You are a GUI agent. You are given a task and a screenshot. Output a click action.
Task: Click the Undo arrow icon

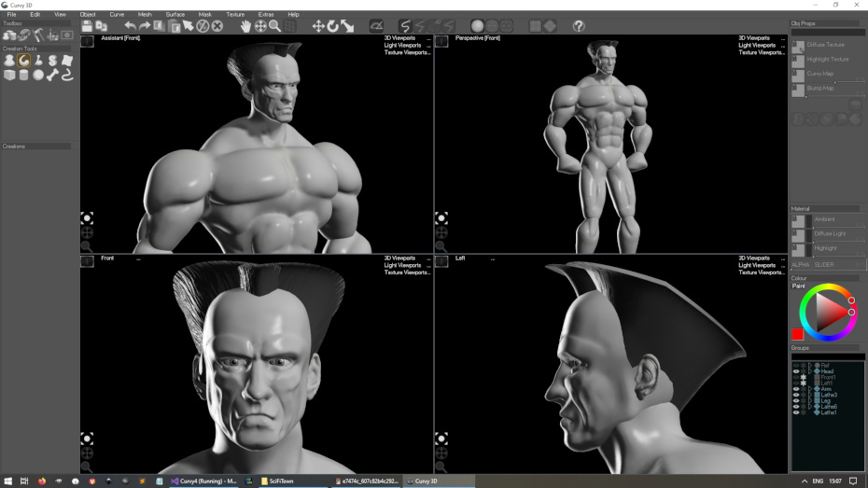[130, 26]
